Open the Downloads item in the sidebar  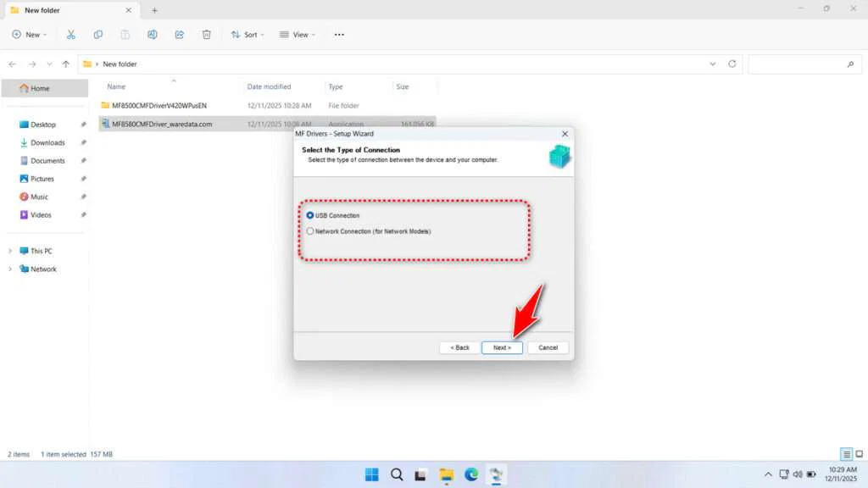pos(48,142)
